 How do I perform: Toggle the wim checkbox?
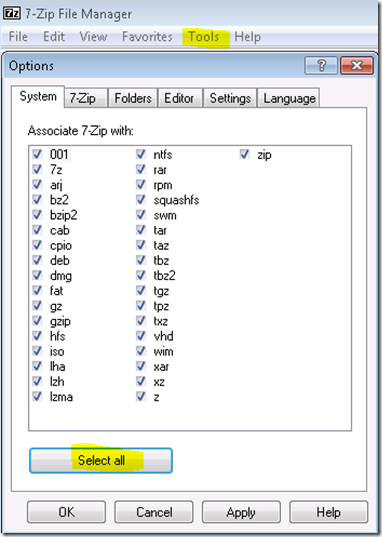(x=141, y=351)
